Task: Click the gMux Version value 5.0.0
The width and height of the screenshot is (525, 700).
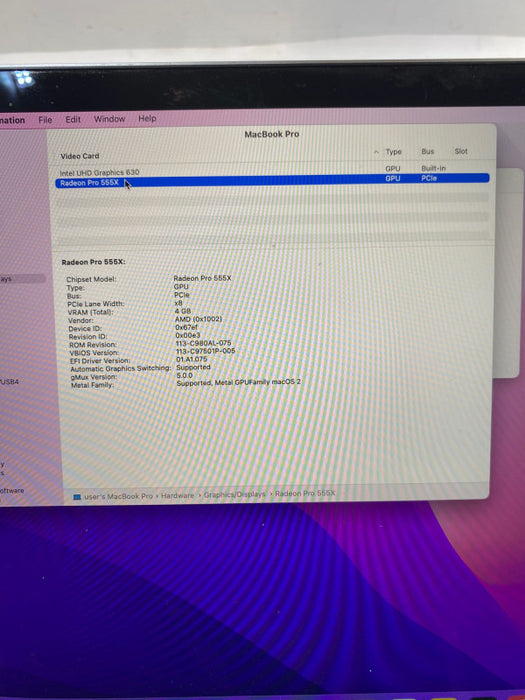Action: [184, 375]
